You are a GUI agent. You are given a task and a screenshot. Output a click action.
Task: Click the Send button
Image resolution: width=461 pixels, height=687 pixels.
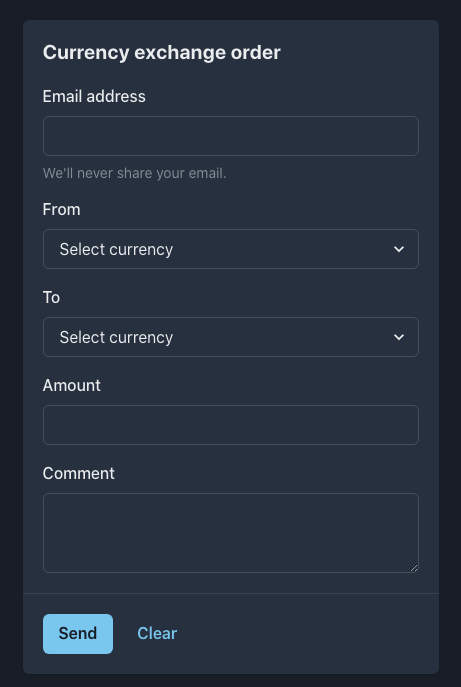coord(78,634)
